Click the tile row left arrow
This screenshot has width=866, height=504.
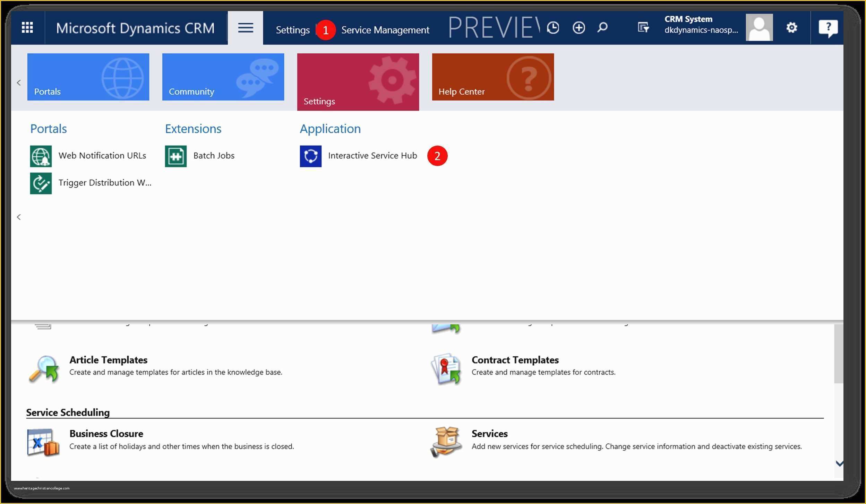coord(19,82)
